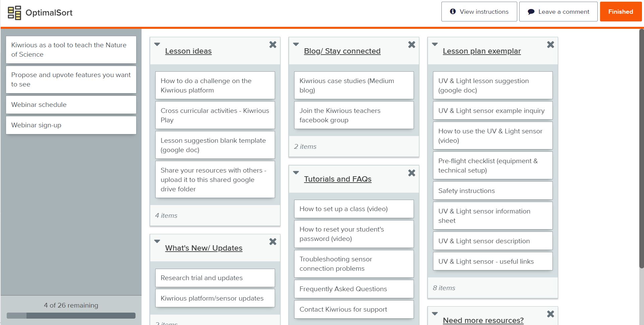Click the '4 of 26 remaining' text
This screenshot has height=325, width=644.
point(71,305)
